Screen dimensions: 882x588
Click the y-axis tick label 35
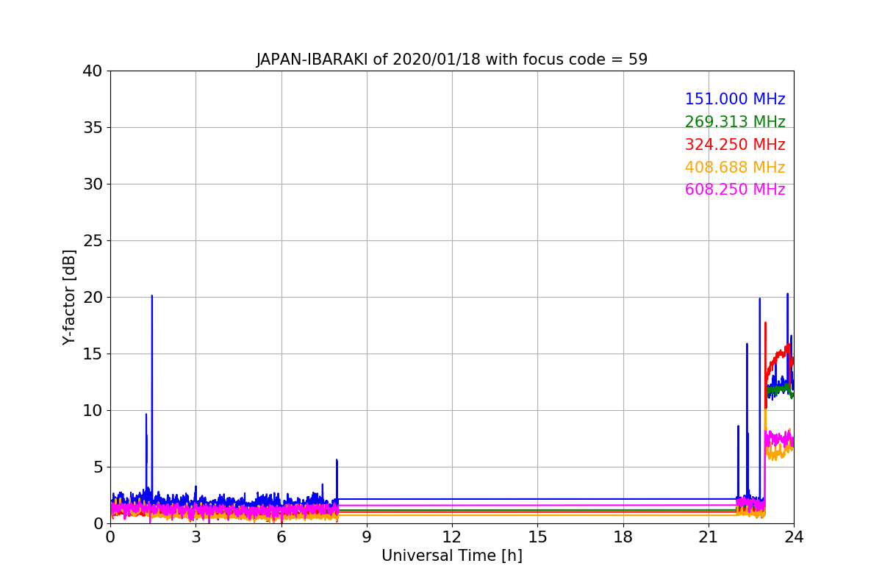(x=93, y=128)
